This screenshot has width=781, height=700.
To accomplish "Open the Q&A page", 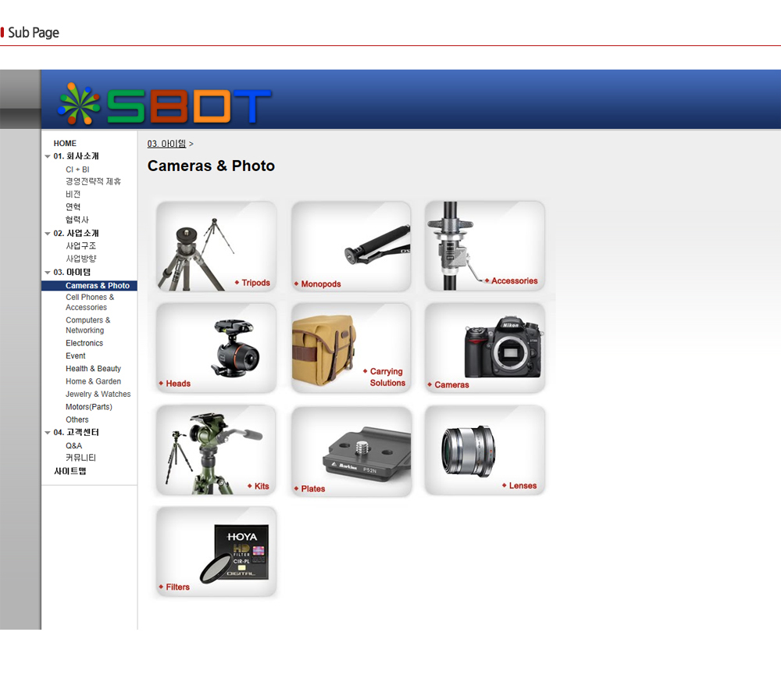I will coord(73,446).
